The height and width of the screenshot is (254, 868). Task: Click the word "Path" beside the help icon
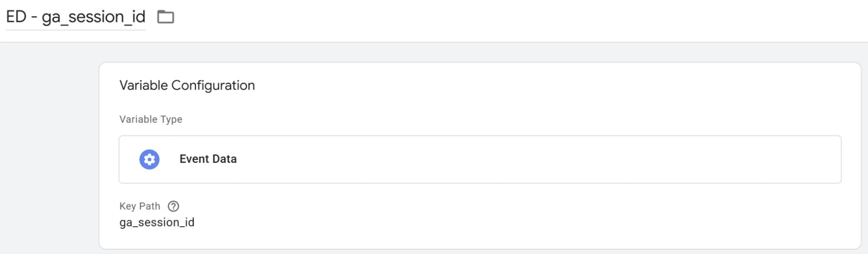[x=150, y=206]
